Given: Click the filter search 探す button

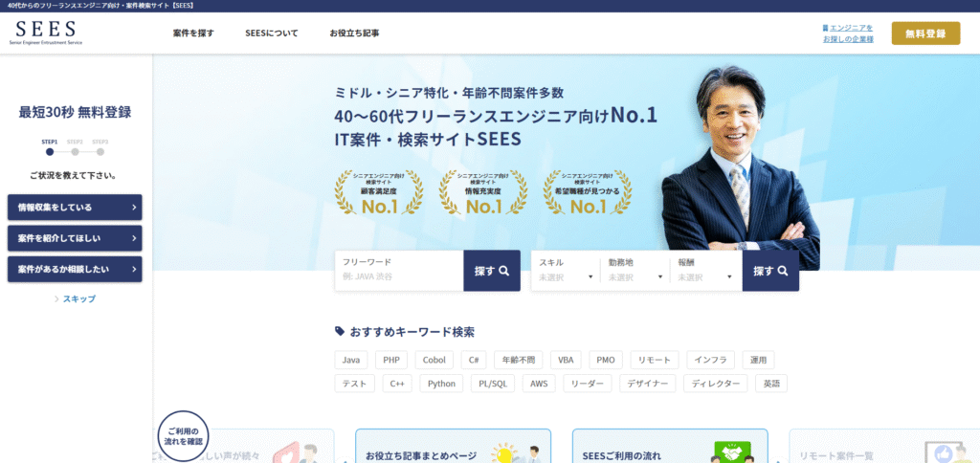Looking at the screenshot, I should (769, 271).
